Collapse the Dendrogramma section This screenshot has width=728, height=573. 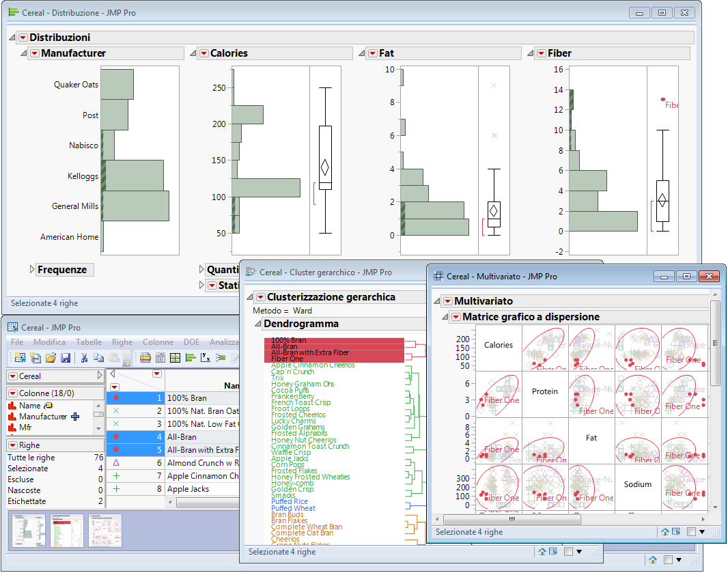coord(257,324)
